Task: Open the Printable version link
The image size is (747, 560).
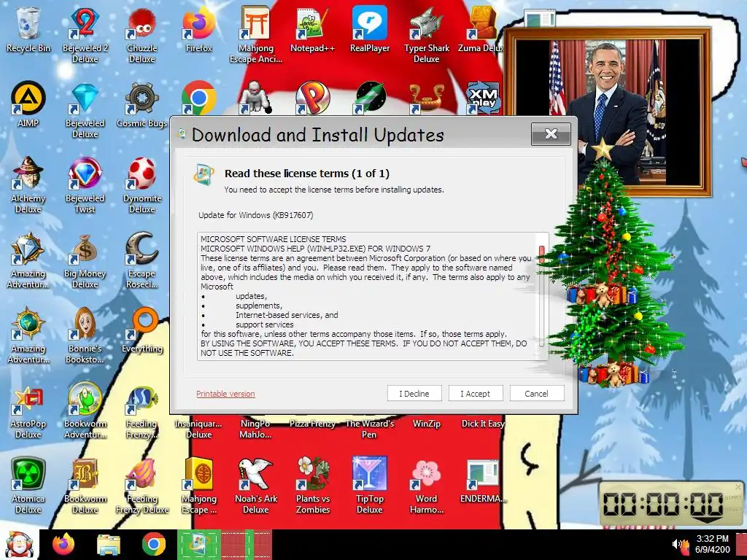Action: 225,394
